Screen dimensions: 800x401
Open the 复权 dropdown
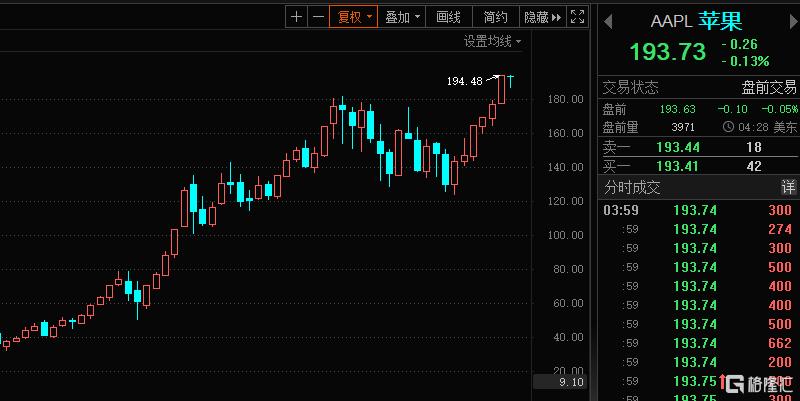(x=354, y=17)
